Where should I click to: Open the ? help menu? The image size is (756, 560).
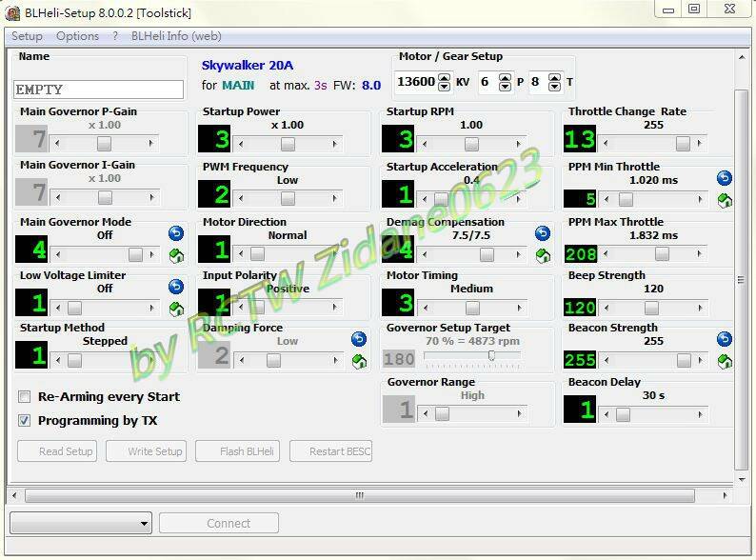(x=115, y=36)
